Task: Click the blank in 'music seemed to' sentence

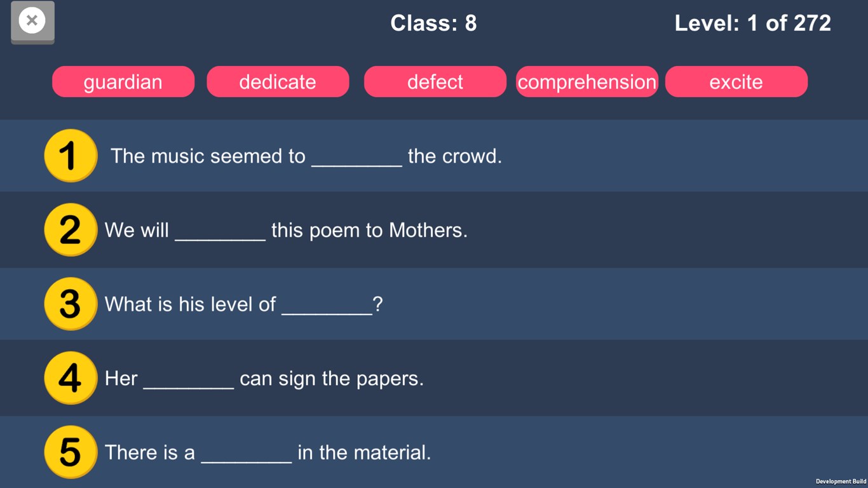Action: 356,158
